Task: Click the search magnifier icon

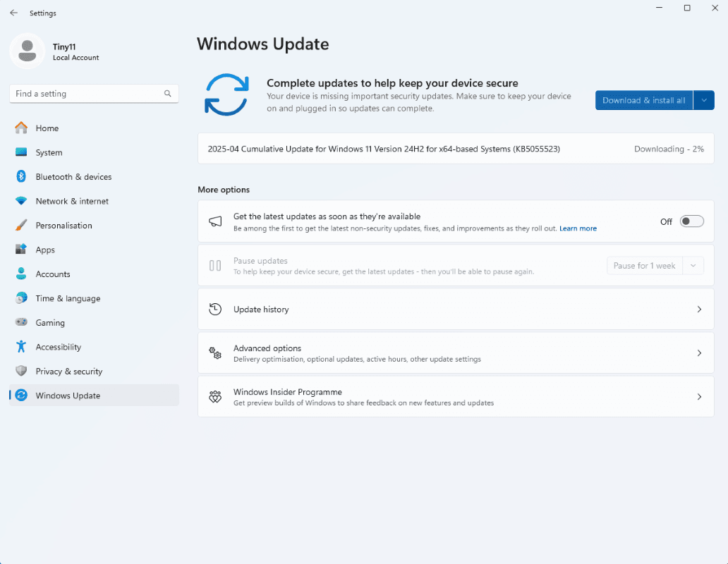Action: 168,94
